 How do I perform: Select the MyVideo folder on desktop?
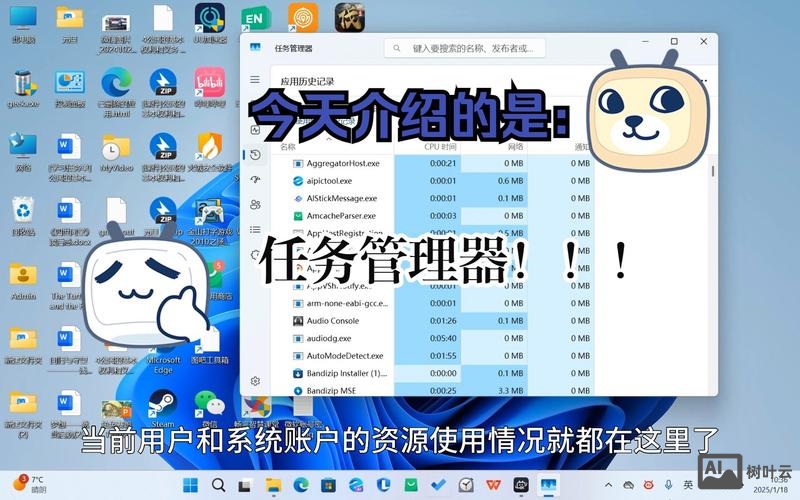(116, 153)
